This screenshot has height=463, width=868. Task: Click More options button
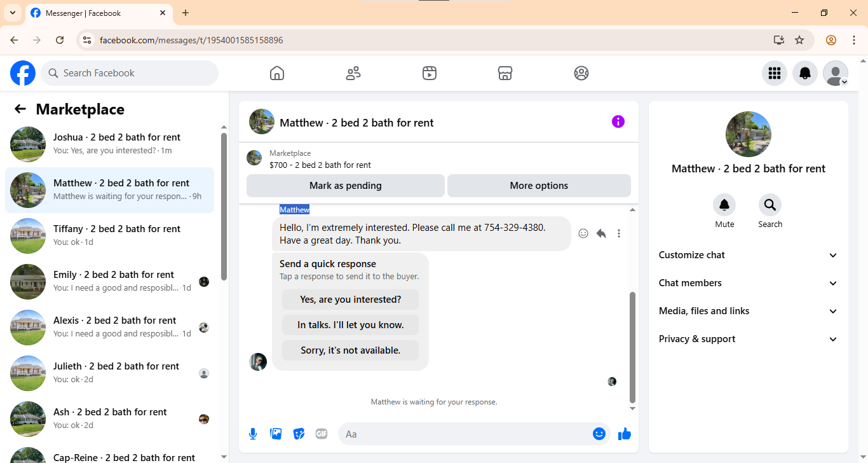point(539,186)
